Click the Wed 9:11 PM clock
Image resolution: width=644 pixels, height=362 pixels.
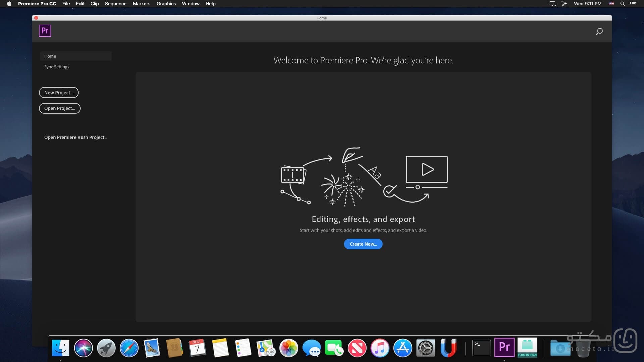588,4
